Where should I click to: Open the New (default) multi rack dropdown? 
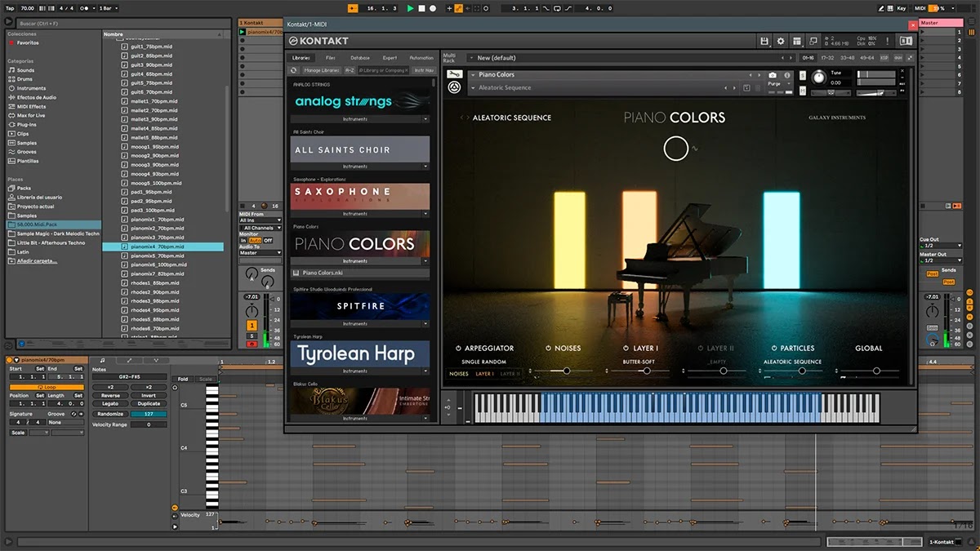click(x=470, y=58)
